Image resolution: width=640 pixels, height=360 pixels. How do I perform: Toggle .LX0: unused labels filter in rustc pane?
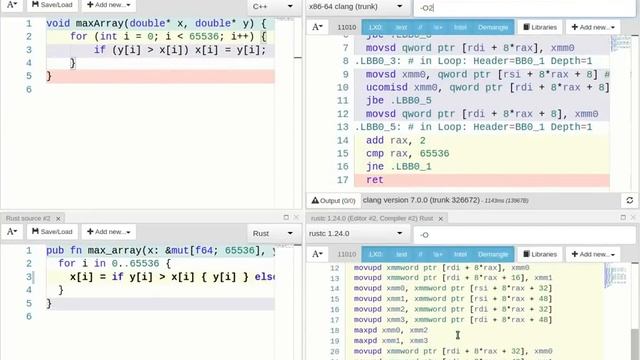click(375, 254)
